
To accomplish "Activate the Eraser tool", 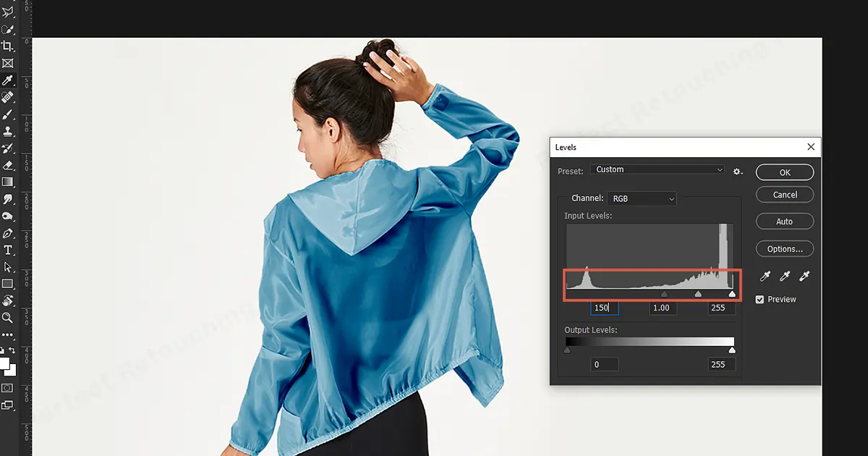I will (8, 165).
